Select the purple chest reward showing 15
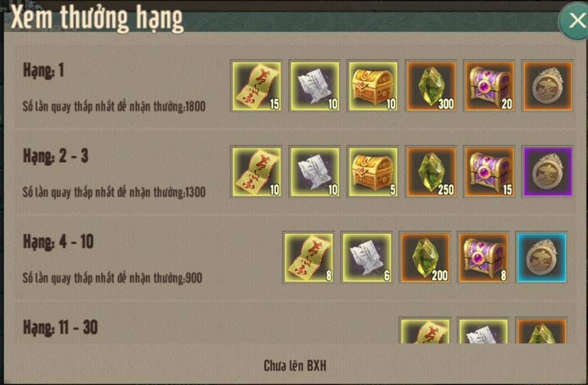Viewport: 588px width, 385px height. click(x=489, y=172)
